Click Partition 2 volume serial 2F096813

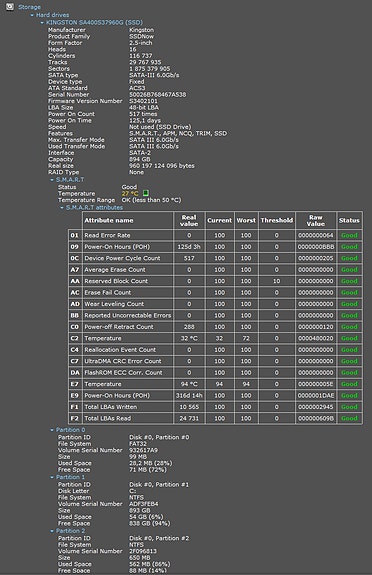pos(143,551)
